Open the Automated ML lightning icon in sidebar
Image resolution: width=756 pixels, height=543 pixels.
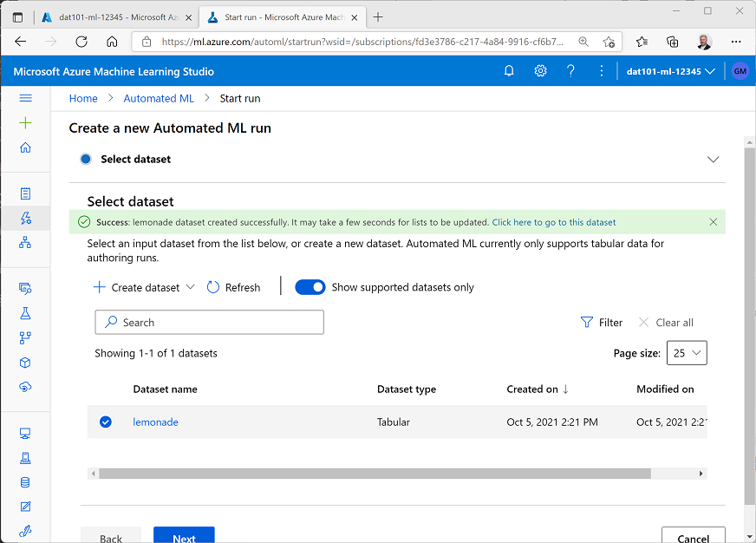click(25, 219)
